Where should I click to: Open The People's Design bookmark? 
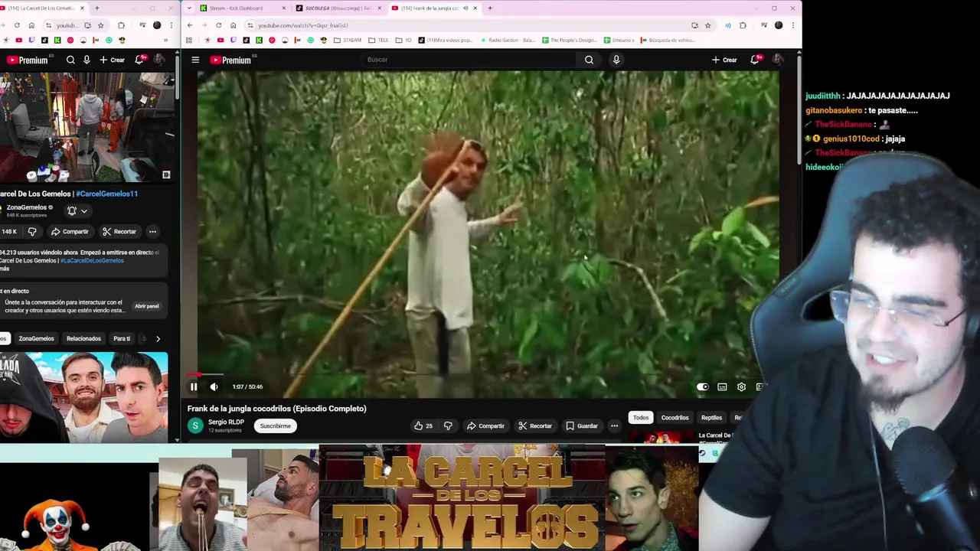[x=569, y=40]
